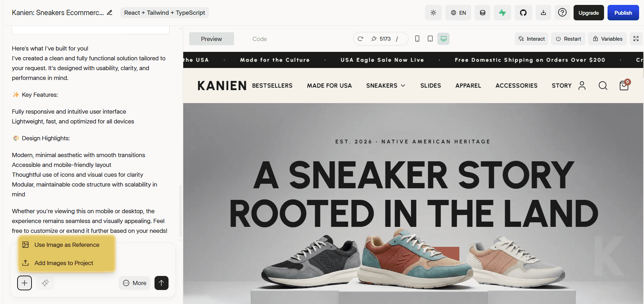The width and height of the screenshot is (644, 304).
Task: Open the site search icon
Action: [x=603, y=86]
